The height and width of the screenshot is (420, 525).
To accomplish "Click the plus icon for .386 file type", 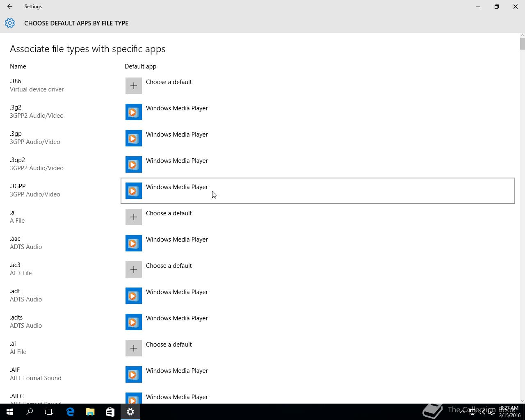I will pos(134,86).
